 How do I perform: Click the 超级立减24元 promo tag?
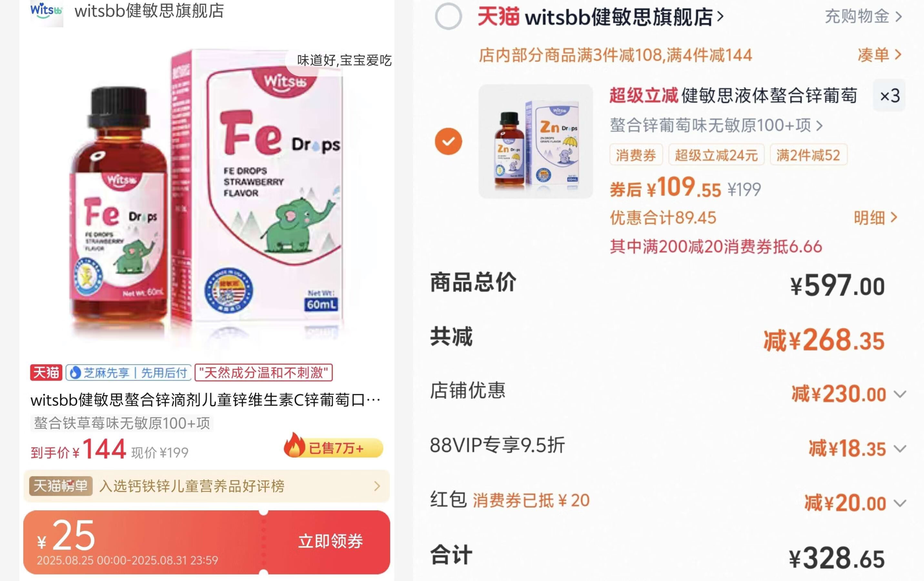tap(716, 155)
